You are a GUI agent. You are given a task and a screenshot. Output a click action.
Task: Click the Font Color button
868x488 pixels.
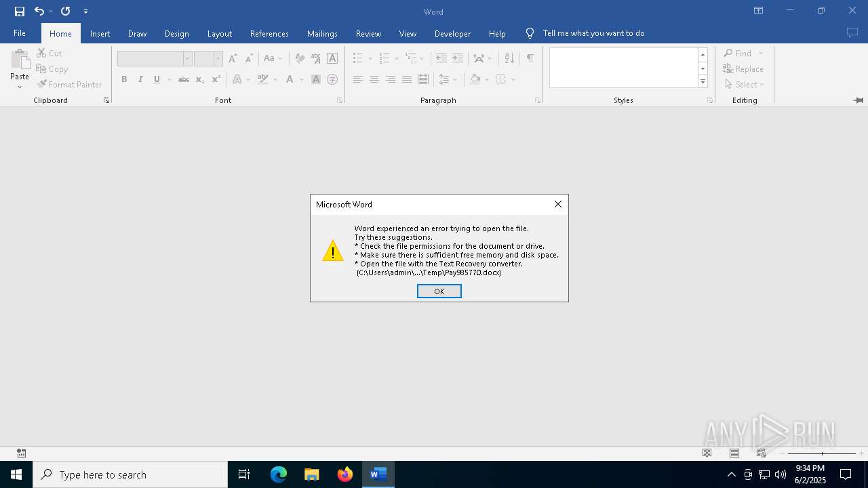click(290, 79)
